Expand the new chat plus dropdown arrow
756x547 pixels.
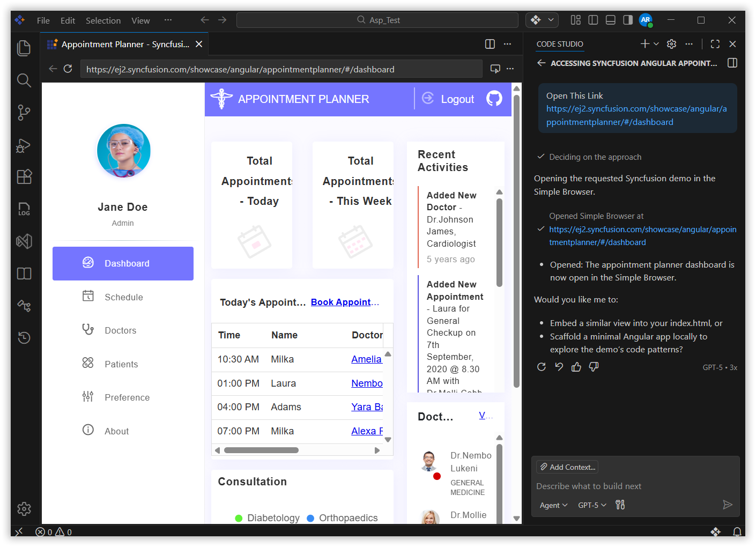(x=656, y=44)
